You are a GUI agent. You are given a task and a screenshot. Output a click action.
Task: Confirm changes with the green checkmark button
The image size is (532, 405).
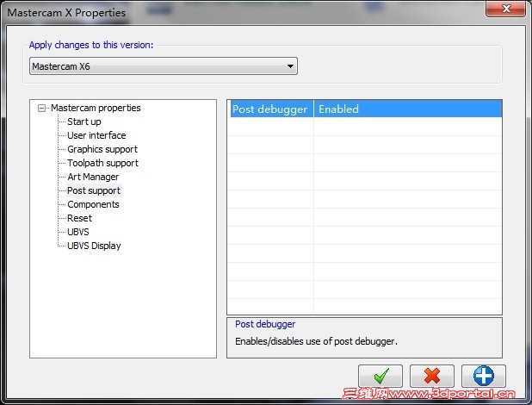click(380, 376)
